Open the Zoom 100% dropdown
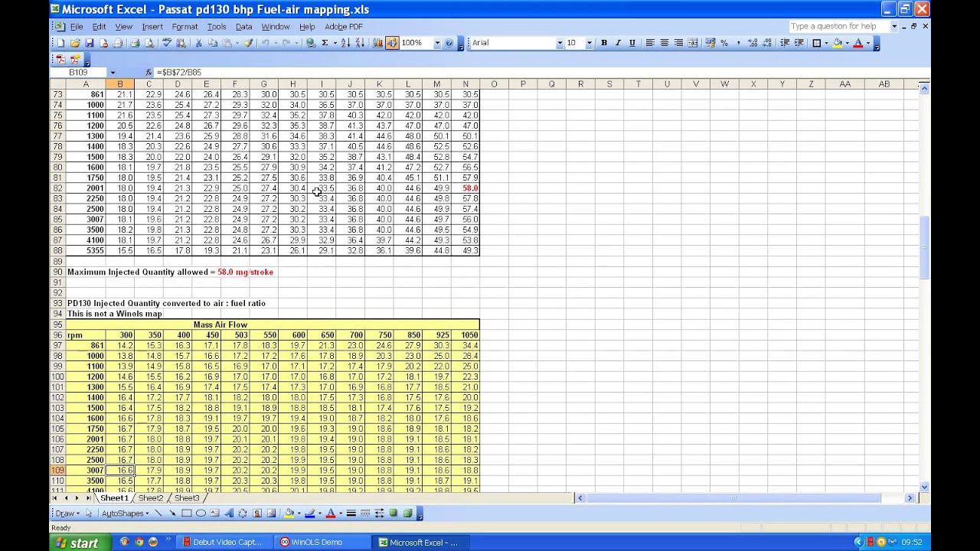 tap(438, 43)
